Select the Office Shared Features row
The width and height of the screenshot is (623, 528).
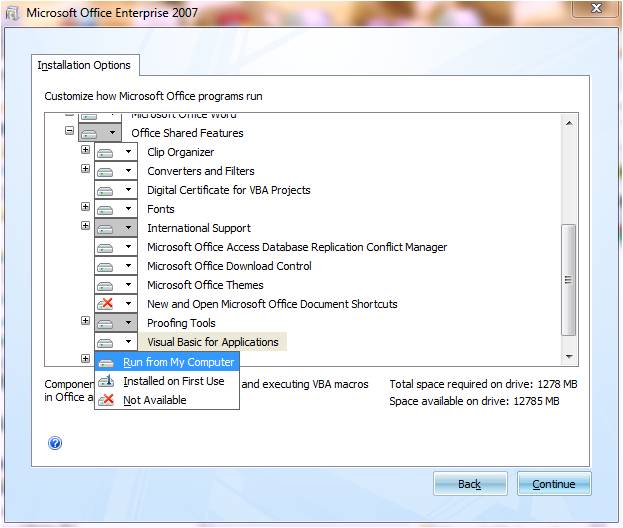coord(187,133)
